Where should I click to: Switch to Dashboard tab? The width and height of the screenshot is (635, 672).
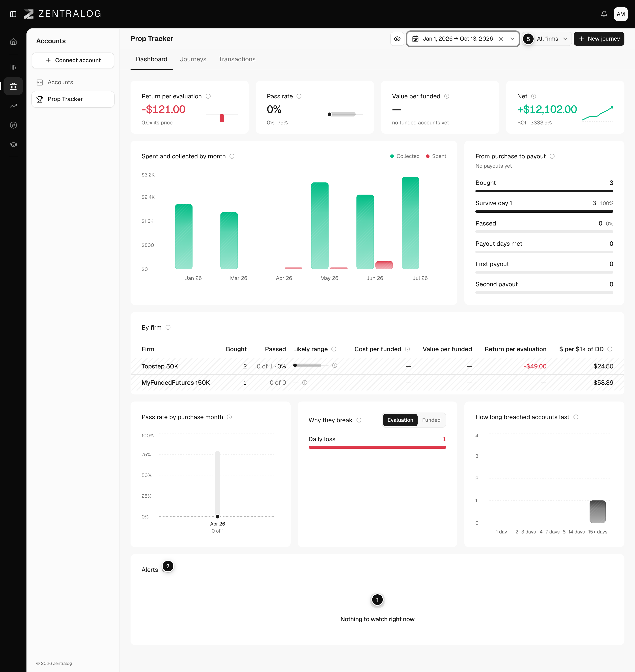tap(151, 59)
